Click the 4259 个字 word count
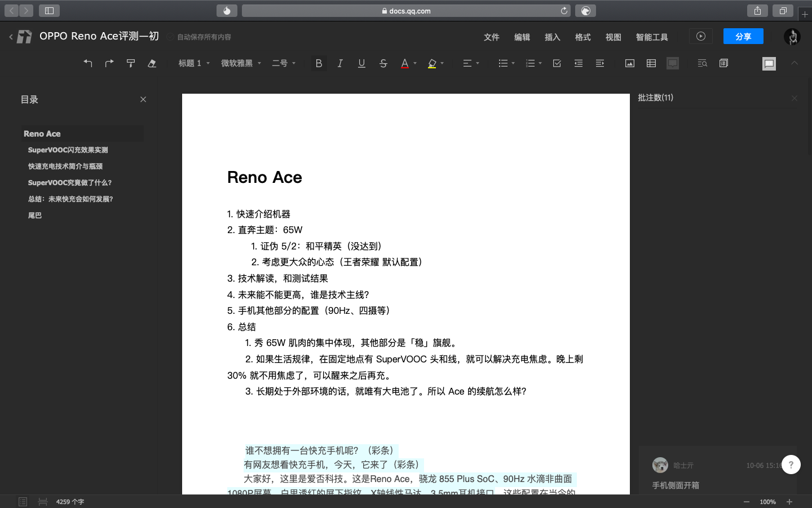812x508 pixels. tap(70, 502)
